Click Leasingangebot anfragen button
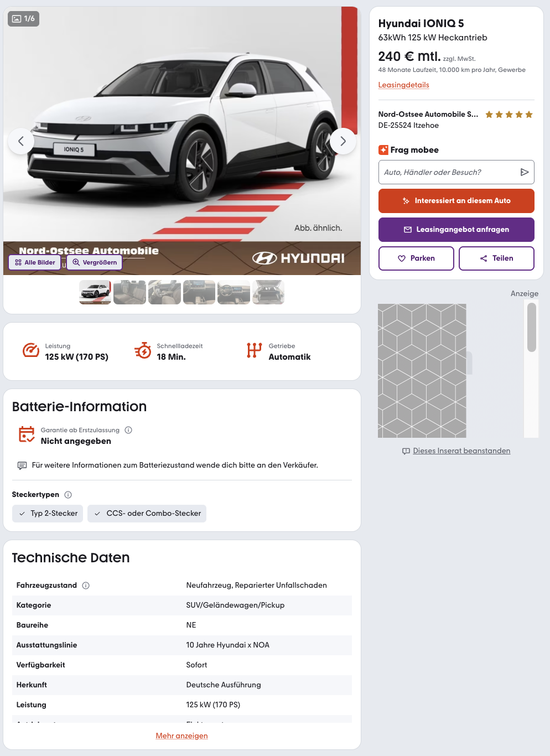The width and height of the screenshot is (550, 756). tap(456, 230)
